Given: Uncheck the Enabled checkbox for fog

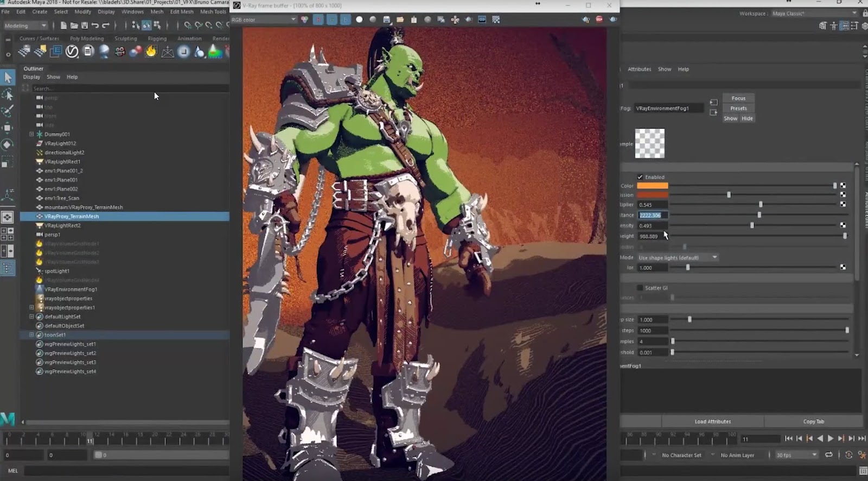Looking at the screenshot, I should pyautogui.click(x=640, y=177).
